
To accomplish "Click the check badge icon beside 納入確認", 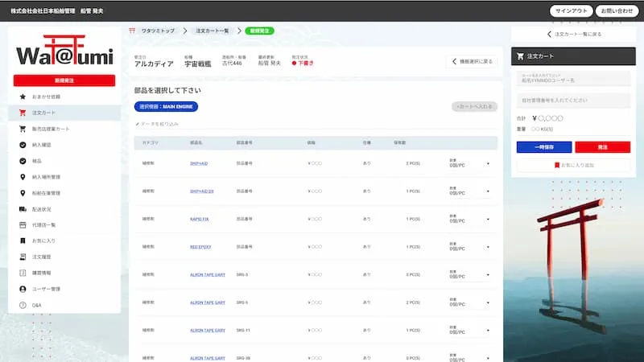I will click(x=23, y=145).
